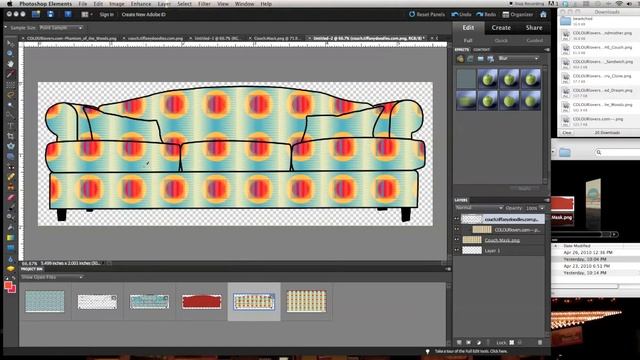
Task: Open the Enhance menu
Action: click(x=141, y=4)
